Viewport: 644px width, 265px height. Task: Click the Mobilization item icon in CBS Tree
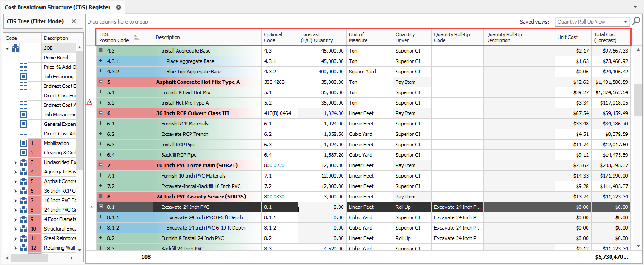coord(24,143)
